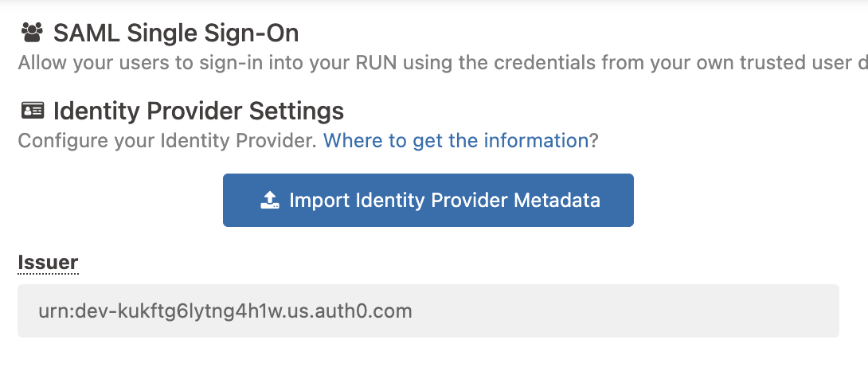Click the upload icon in the import button
The height and width of the screenshot is (371, 868).
coord(271,200)
